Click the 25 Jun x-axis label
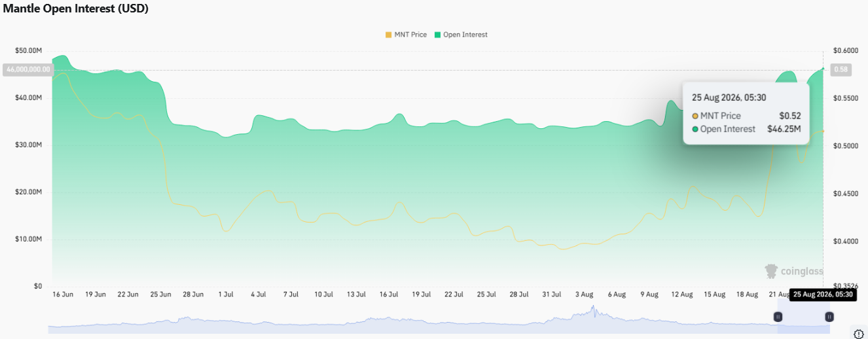The width and height of the screenshot is (868, 339). [x=160, y=294]
